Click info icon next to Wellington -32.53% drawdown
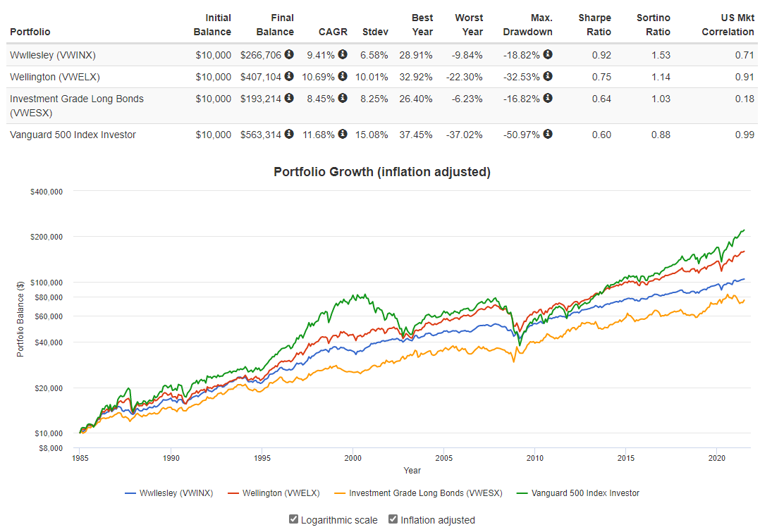 pyautogui.click(x=548, y=76)
